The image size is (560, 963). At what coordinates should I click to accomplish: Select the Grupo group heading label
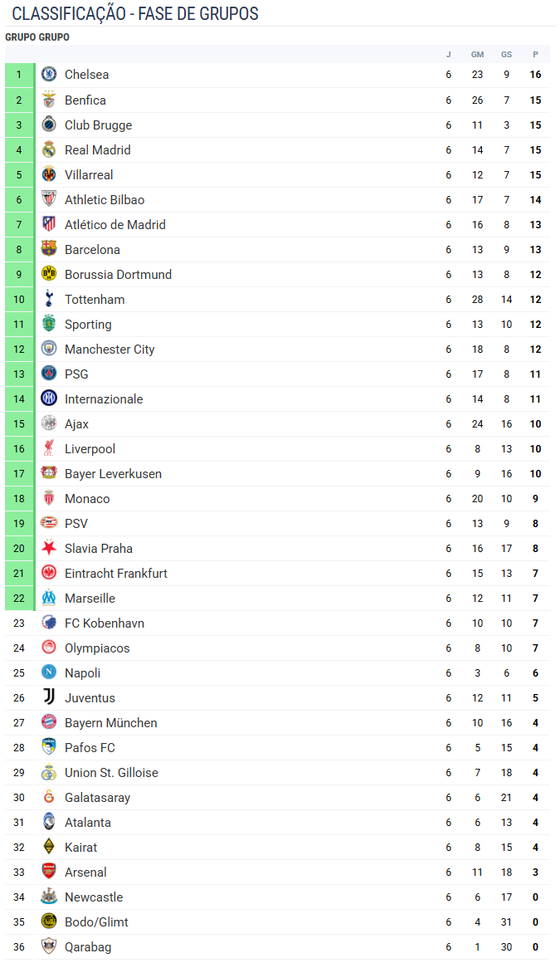click(x=37, y=37)
